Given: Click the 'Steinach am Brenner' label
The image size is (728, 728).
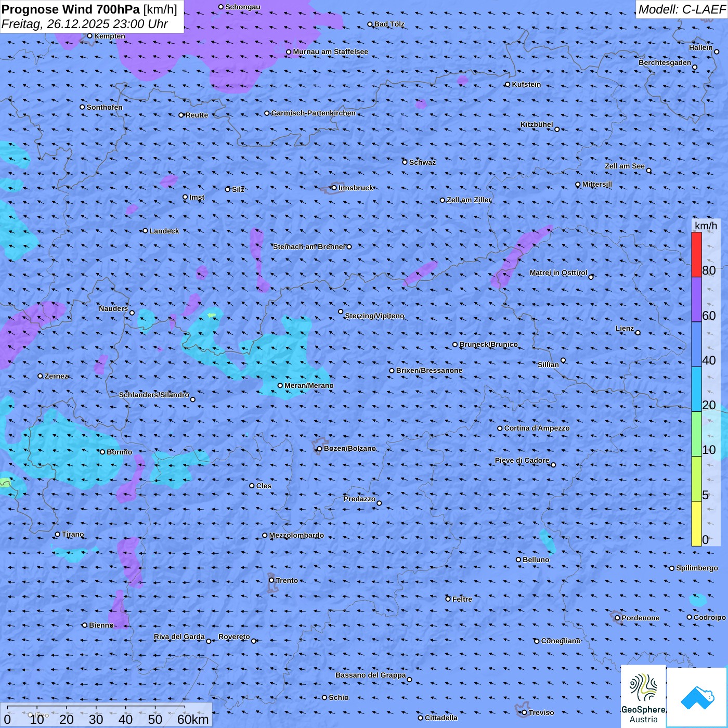Looking at the screenshot, I should [309, 246].
